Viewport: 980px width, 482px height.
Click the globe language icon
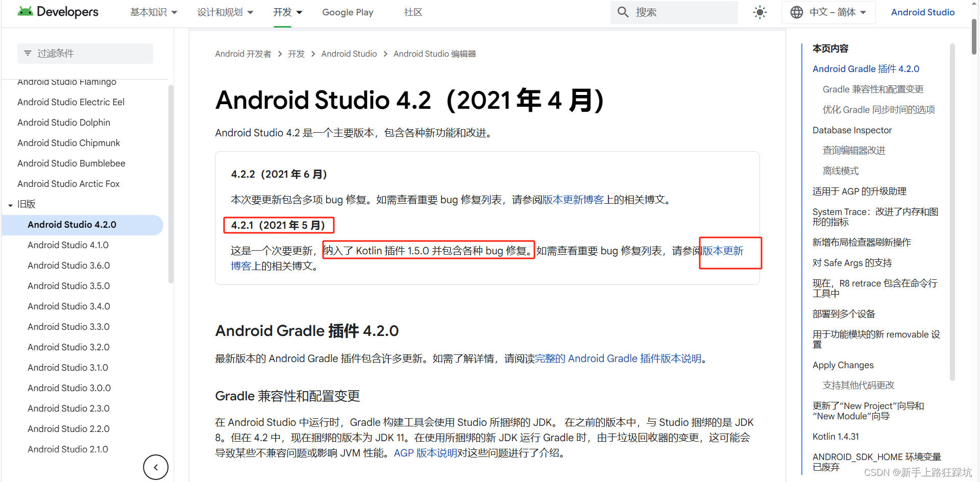click(x=797, y=12)
